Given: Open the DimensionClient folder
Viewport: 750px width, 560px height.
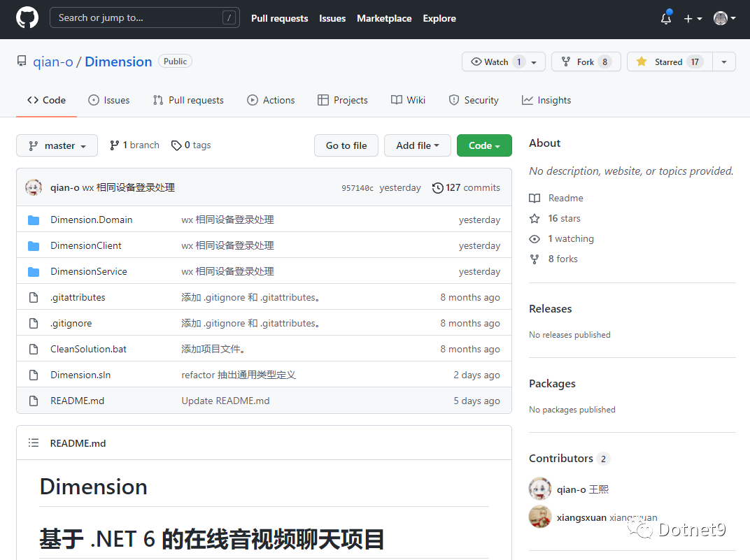Looking at the screenshot, I should [x=86, y=245].
